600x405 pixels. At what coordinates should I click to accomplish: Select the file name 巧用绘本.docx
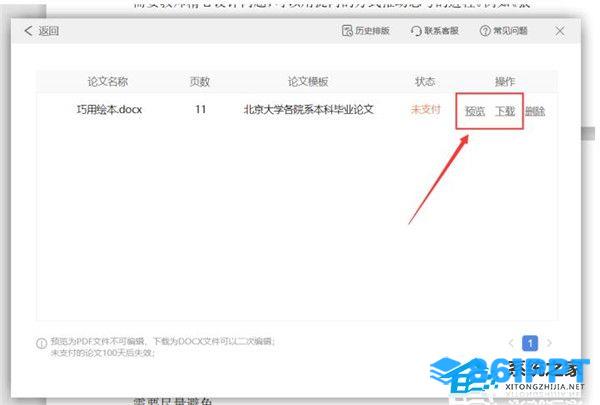click(109, 109)
